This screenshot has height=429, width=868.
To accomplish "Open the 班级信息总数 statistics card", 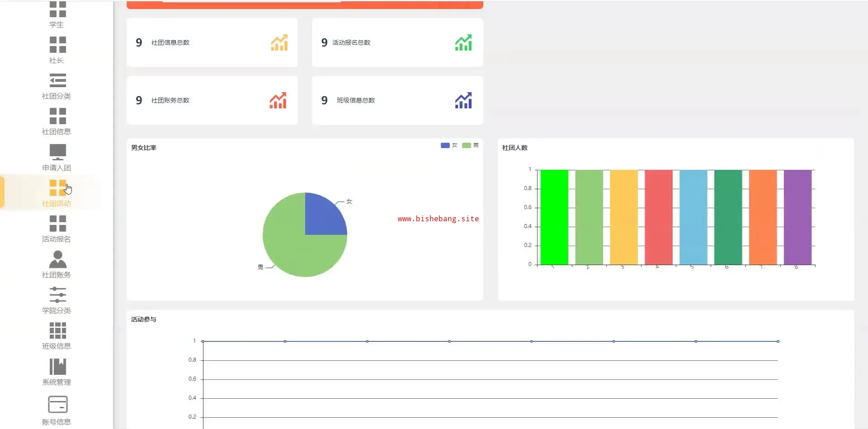I will (397, 100).
